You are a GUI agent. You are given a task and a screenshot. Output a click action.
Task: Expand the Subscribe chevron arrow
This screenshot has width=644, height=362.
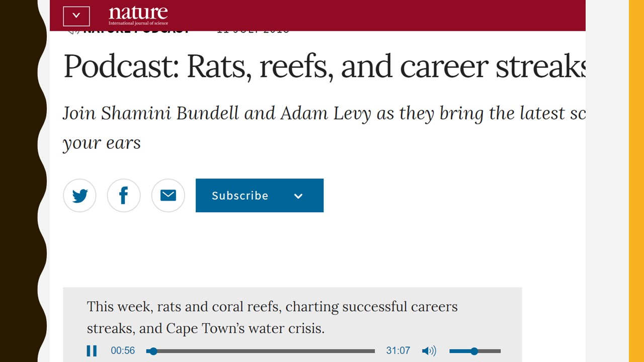point(298,196)
